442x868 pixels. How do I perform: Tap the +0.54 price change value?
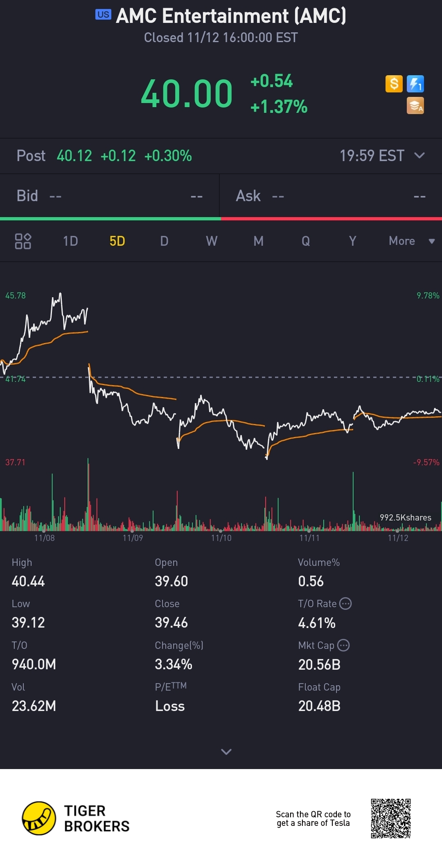click(x=271, y=81)
